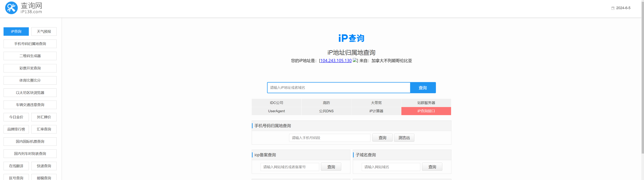Open 外汇牌价 in the sidebar
The width and height of the screenshot is (644, 180).
pos(44,117)
